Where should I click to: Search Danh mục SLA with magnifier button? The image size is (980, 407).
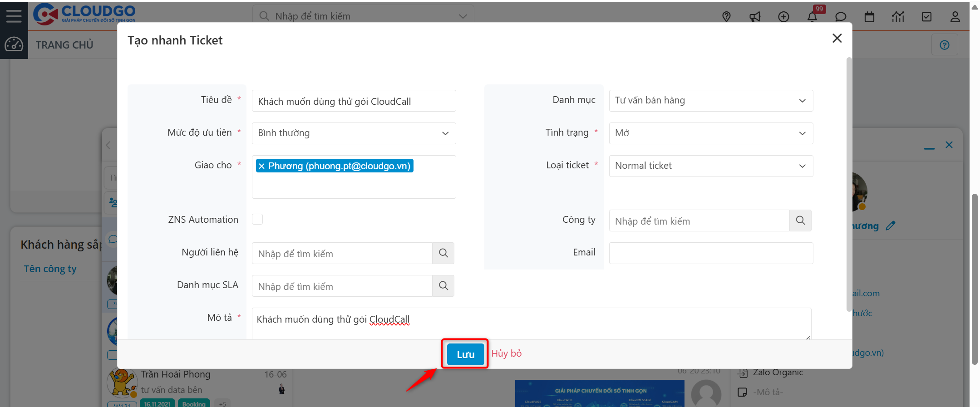click(443, 286)
